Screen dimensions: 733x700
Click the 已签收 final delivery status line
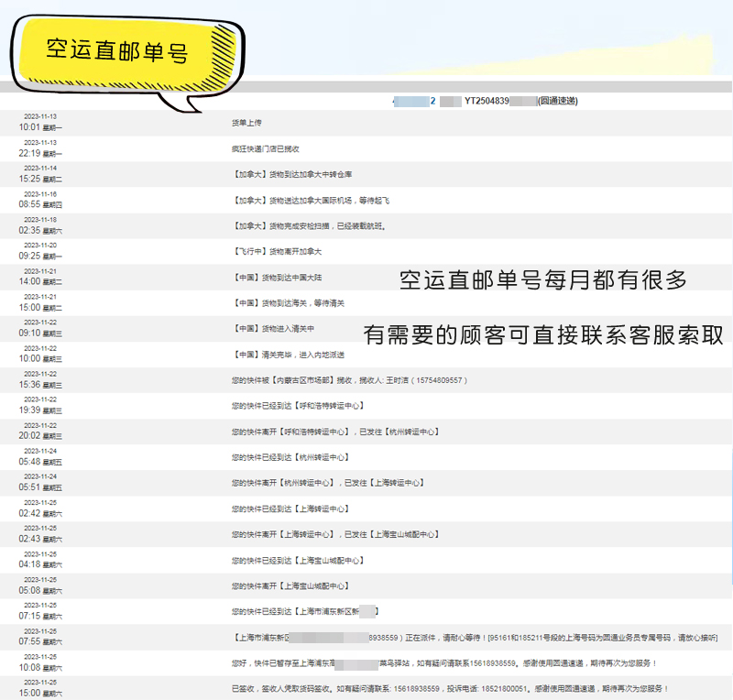pos(451,688)
